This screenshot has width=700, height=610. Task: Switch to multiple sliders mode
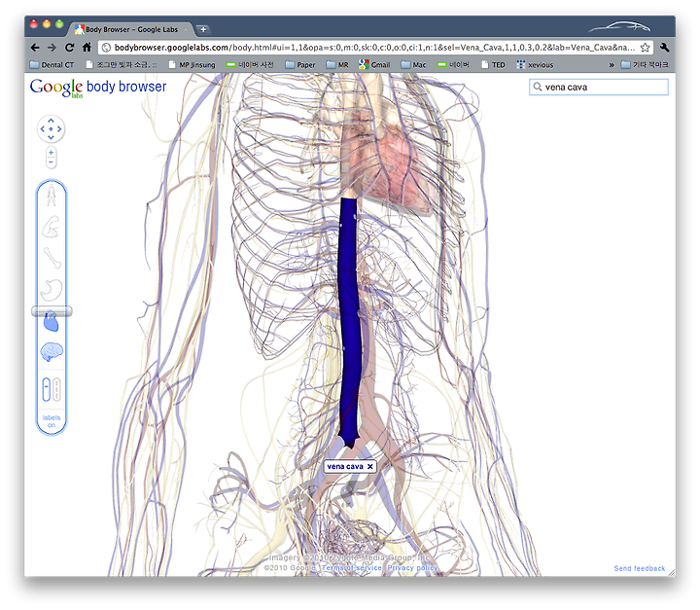pos(56,390)
